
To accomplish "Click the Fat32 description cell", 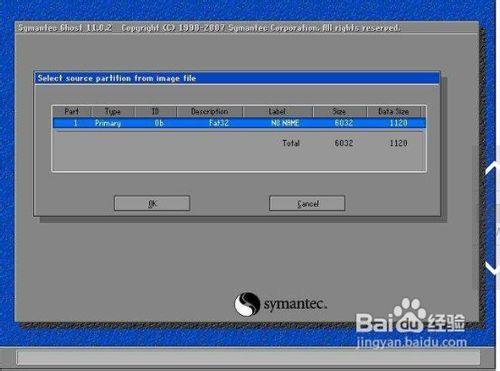I will (219, 123).
